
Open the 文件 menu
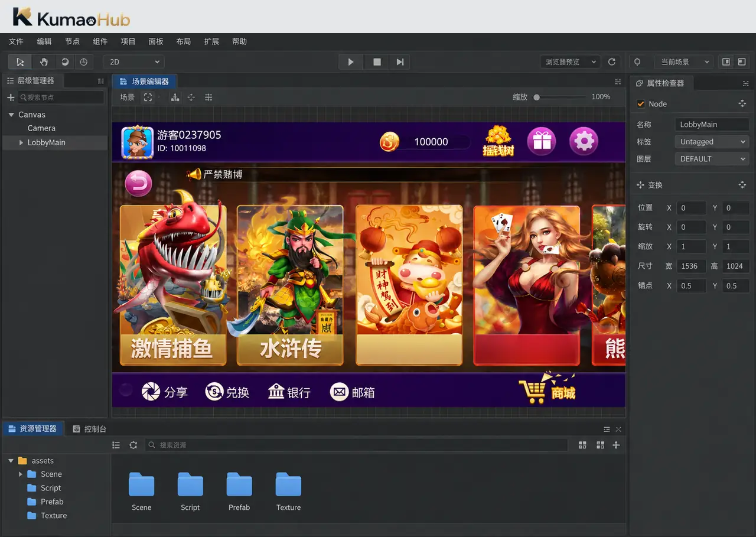pyautogui.click(x=16, y=41)
